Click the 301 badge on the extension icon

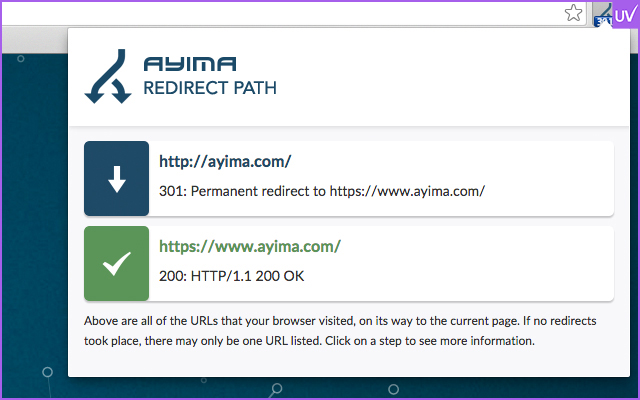(x=602, y=21)
